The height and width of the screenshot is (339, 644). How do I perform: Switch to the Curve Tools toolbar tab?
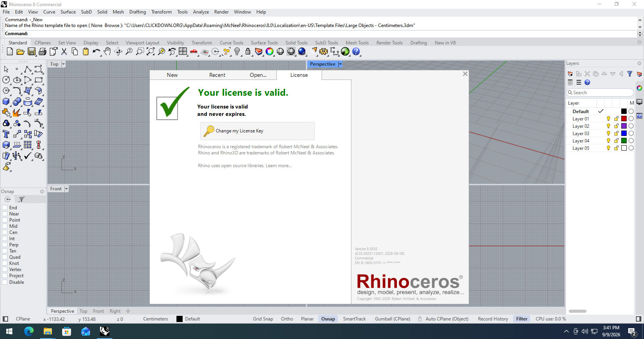[231, 43]
